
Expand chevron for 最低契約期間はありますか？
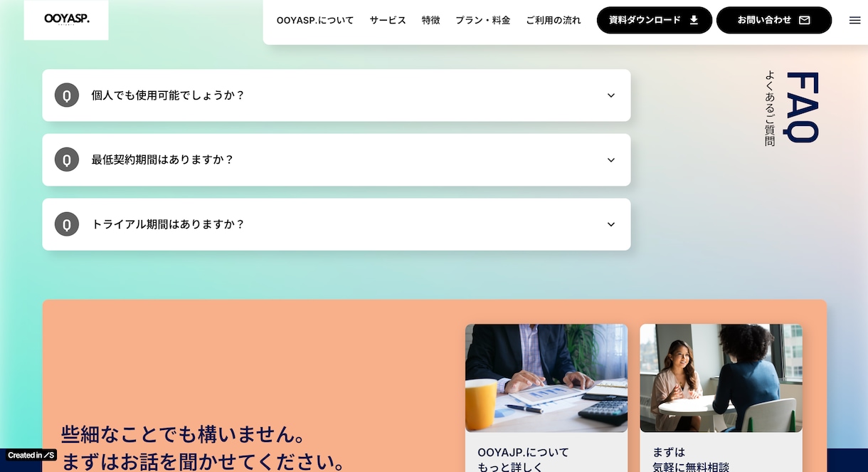click(610, 159)
